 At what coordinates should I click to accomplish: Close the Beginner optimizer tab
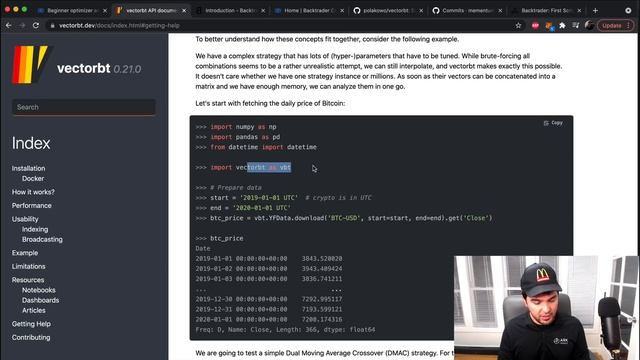point(105,11)
